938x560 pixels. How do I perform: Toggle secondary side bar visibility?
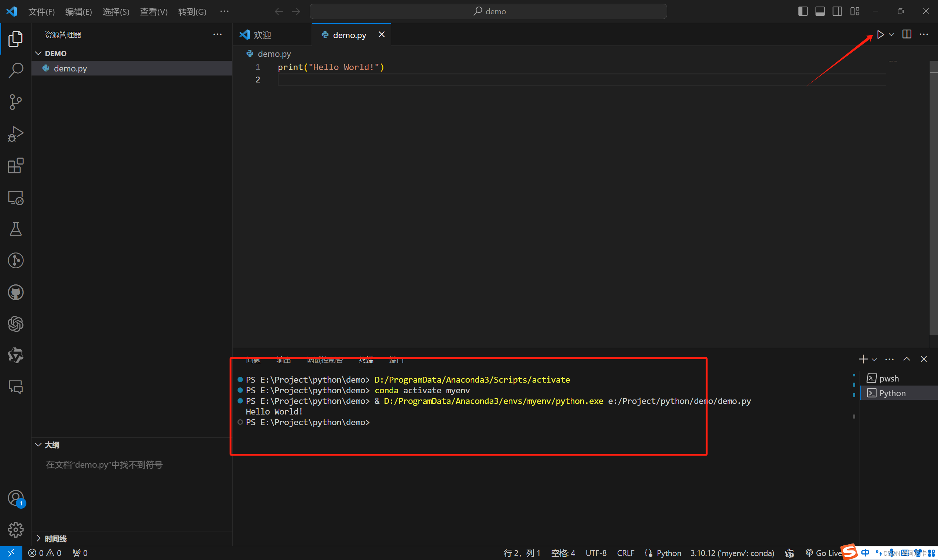(x=837, y=11)
